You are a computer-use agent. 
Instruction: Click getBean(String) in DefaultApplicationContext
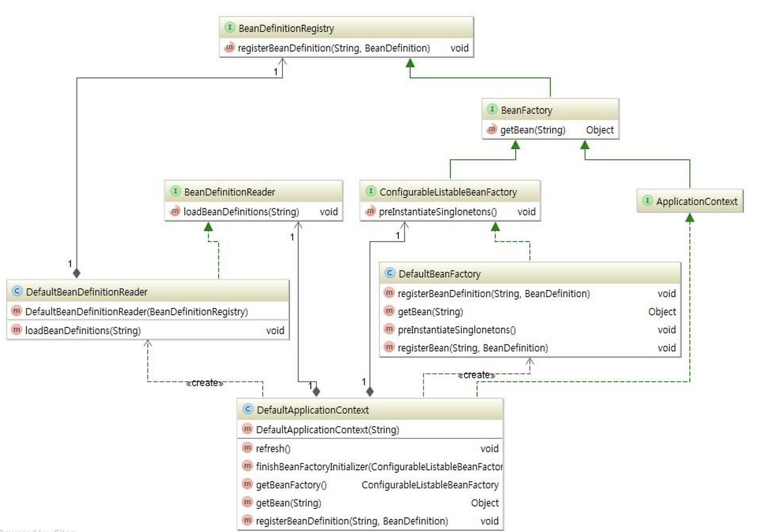[288, 503]
